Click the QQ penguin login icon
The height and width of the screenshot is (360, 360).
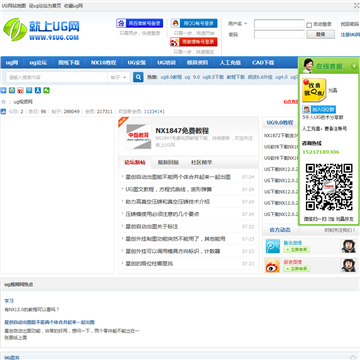click(175, 23)
